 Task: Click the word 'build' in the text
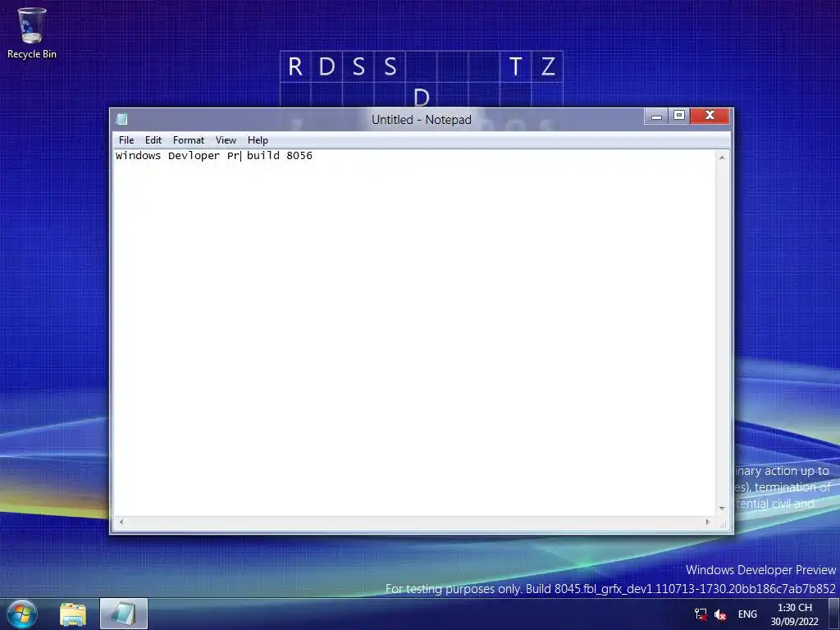click(263, 155)
